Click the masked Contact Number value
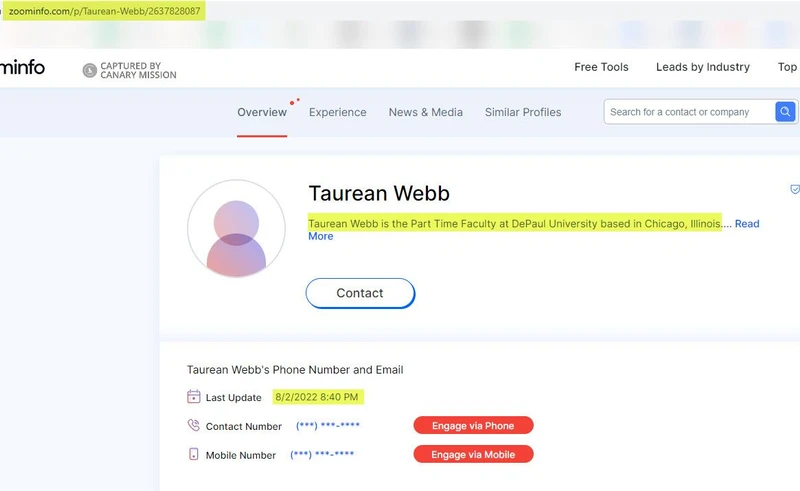Image resolution: width=800 pixels, height=491 pixels. click(328, 425)
